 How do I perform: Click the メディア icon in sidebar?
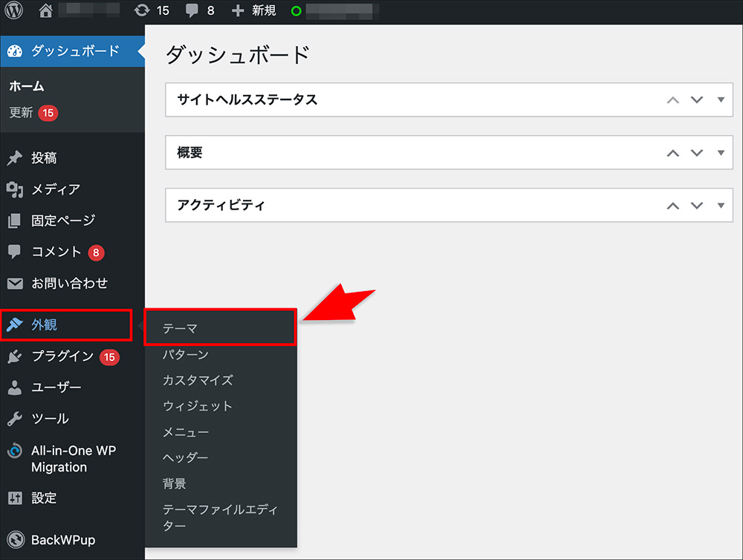pyautogui.click(x=15, y=189)
